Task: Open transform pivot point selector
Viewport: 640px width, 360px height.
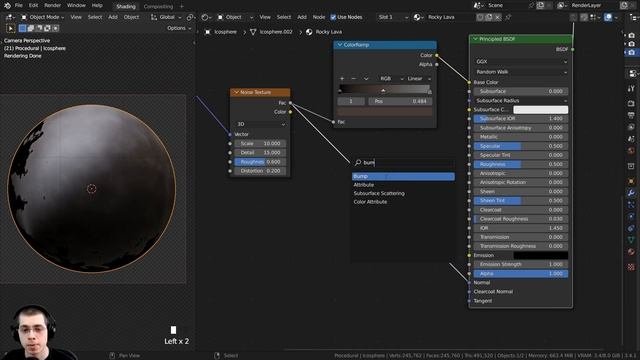Action: [x=191, y=17]
